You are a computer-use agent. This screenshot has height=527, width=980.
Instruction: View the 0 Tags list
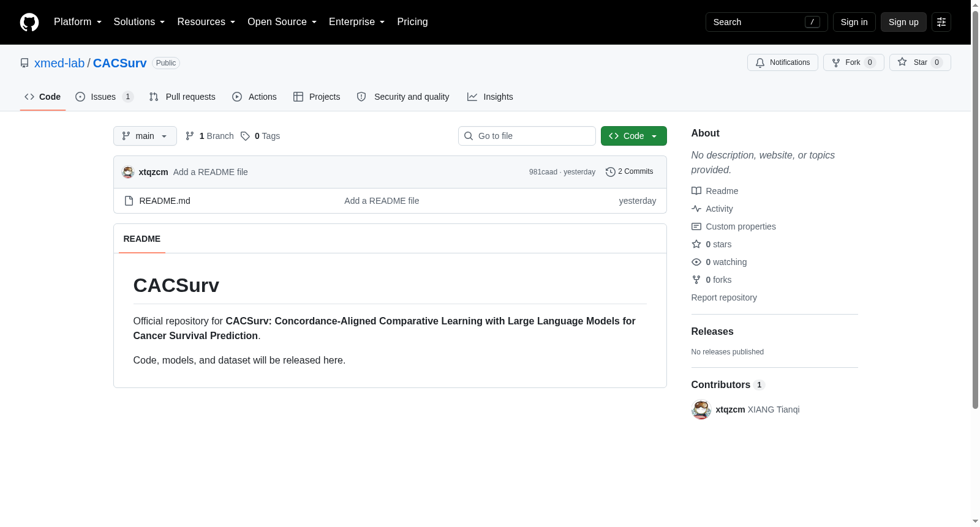[x=260, y=136]
